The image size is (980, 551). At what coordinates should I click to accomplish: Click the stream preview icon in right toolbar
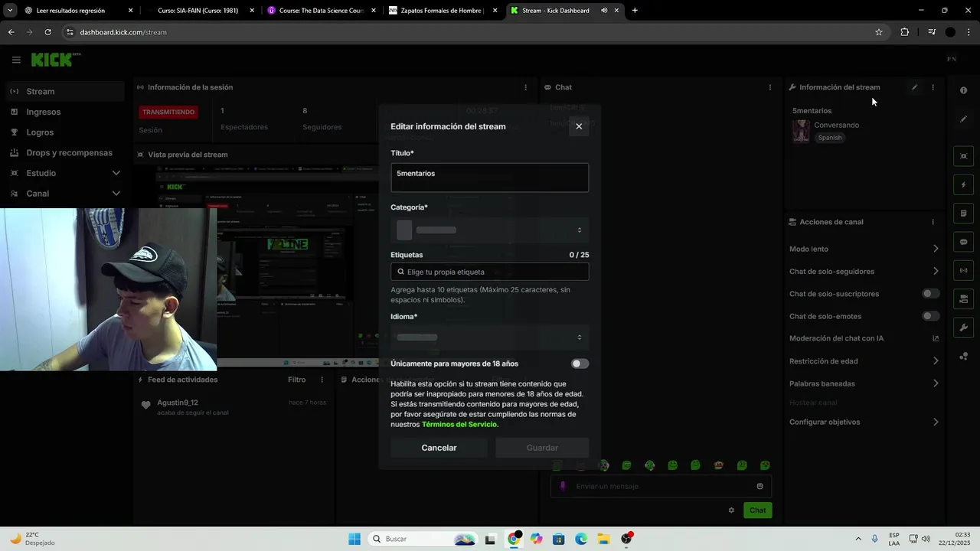click(963, 156)
